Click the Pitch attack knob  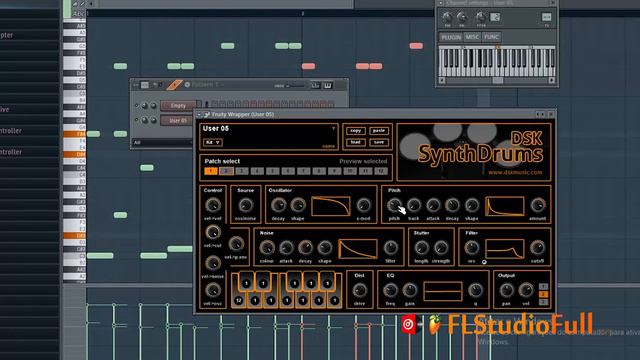coord(433,205)
